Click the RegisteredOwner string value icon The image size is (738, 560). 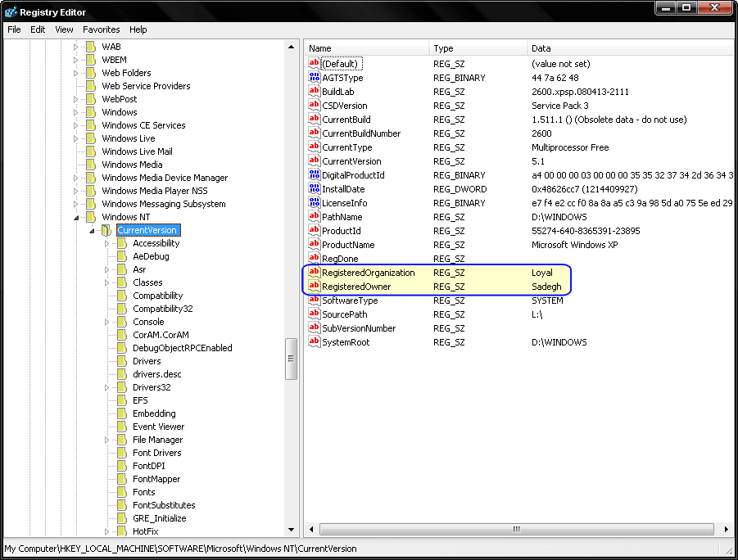point(314,287)
